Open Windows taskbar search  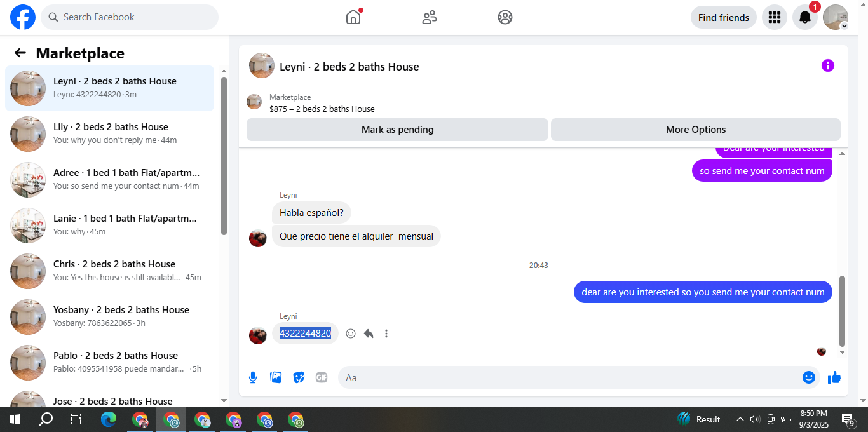46,419
